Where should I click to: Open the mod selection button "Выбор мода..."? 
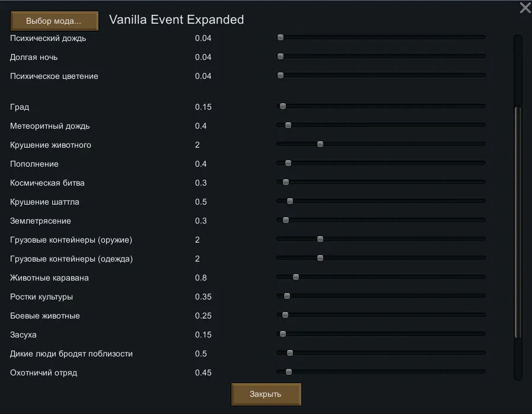click(54, 21)
